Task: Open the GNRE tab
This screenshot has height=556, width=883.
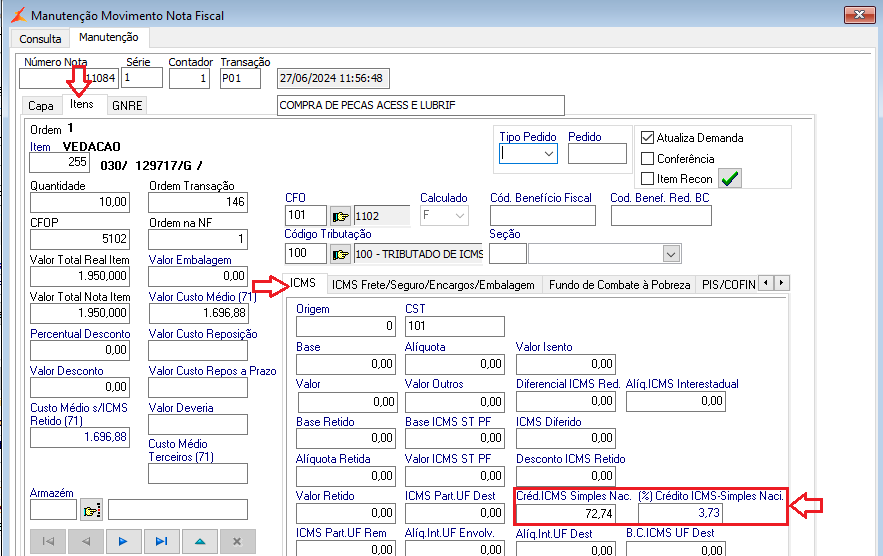Action: [x=127, y=106]
